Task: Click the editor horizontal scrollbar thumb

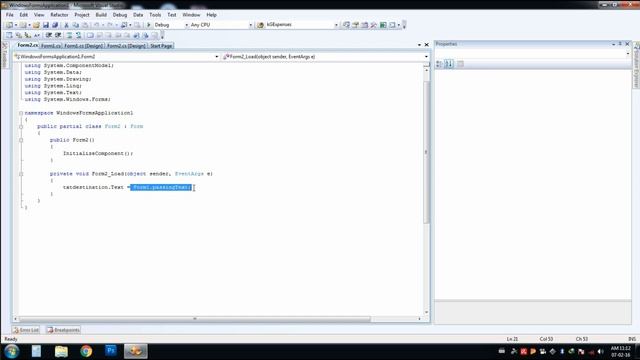Action: pos(195,319)
